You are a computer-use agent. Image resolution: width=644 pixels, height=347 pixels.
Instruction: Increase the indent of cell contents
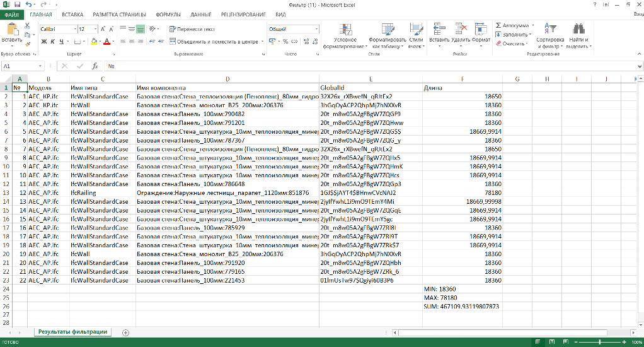pos(161,42)
